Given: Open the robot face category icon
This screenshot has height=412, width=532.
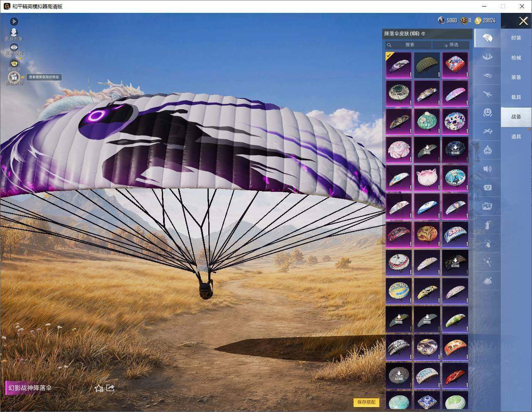Looking at the screenshot, I should point(488,150).
